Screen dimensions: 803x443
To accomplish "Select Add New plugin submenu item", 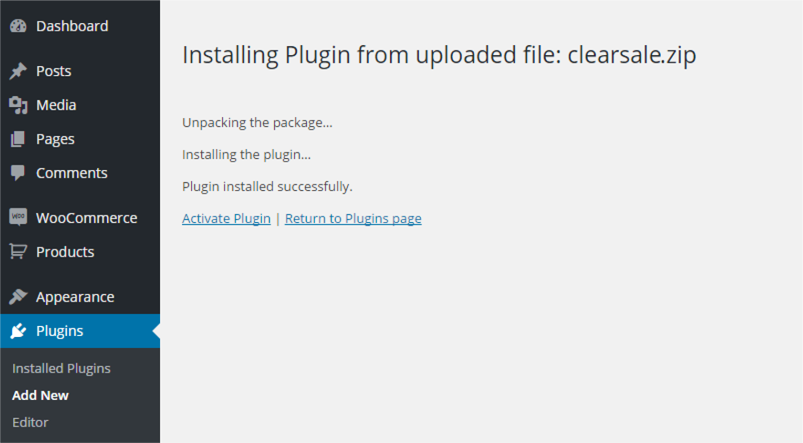I will tap(40, 395).
